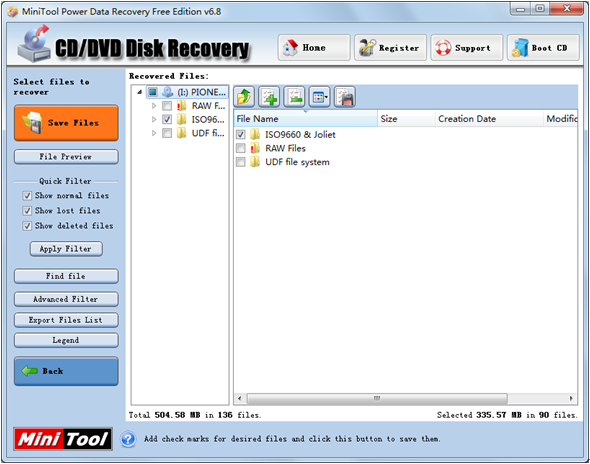The image size is (590, 464).
Task: Open File Preview
Action: click(x=66, y=157)
